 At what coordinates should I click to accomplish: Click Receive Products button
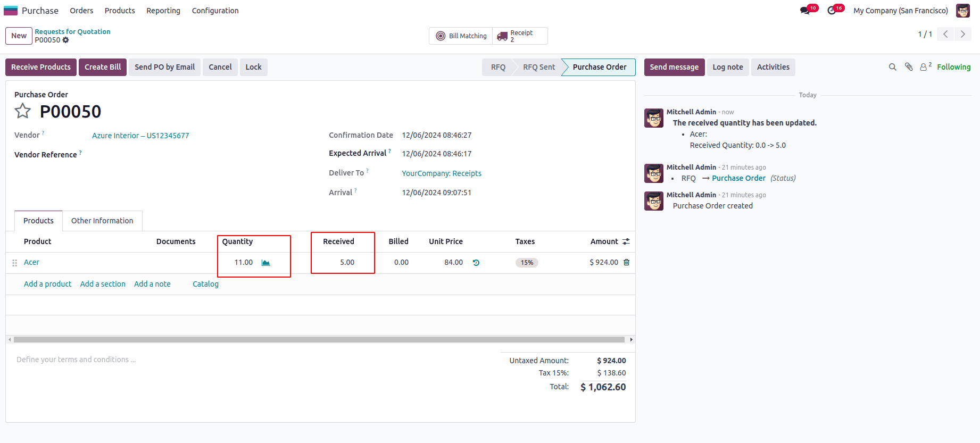pos(41,67)
